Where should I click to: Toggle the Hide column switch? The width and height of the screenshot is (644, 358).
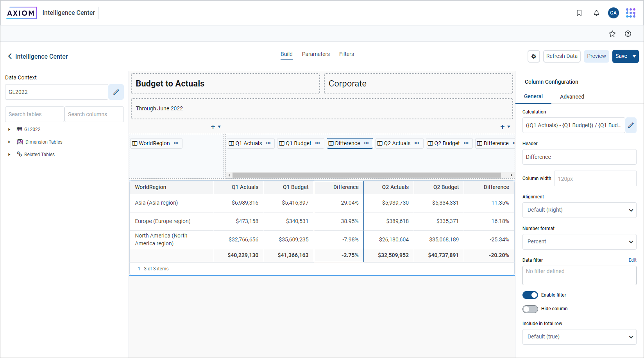(530, 309)
